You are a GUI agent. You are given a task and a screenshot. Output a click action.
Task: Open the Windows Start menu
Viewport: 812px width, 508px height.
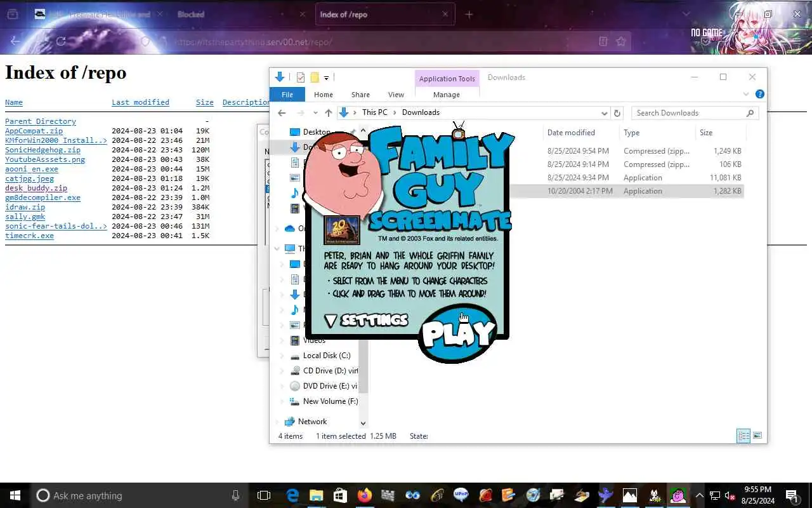15,495
